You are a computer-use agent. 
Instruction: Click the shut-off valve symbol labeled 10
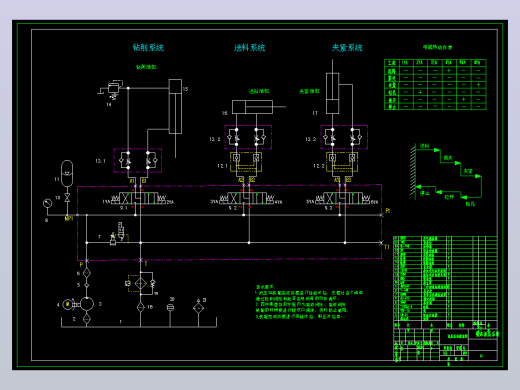click(67, 197)
